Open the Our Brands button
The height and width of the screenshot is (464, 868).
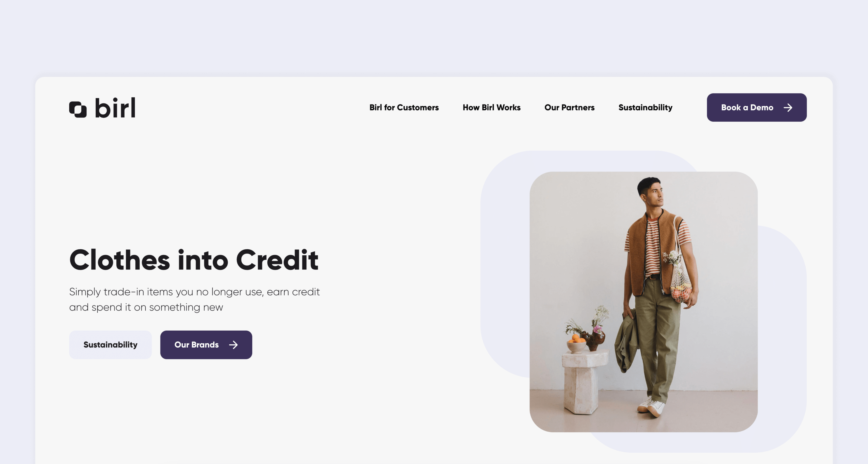click(206, 345)
